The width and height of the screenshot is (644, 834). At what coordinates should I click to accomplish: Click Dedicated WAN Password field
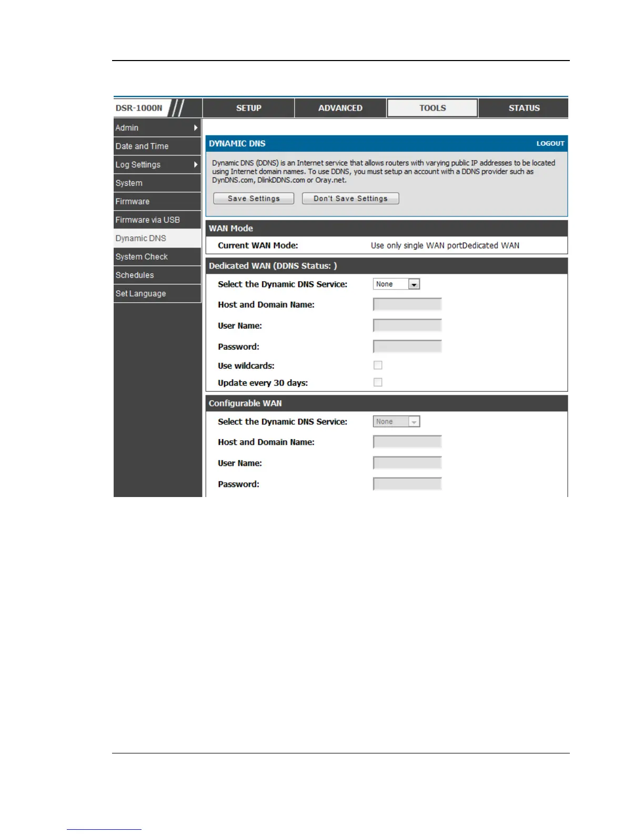click(x=407, y=346)
